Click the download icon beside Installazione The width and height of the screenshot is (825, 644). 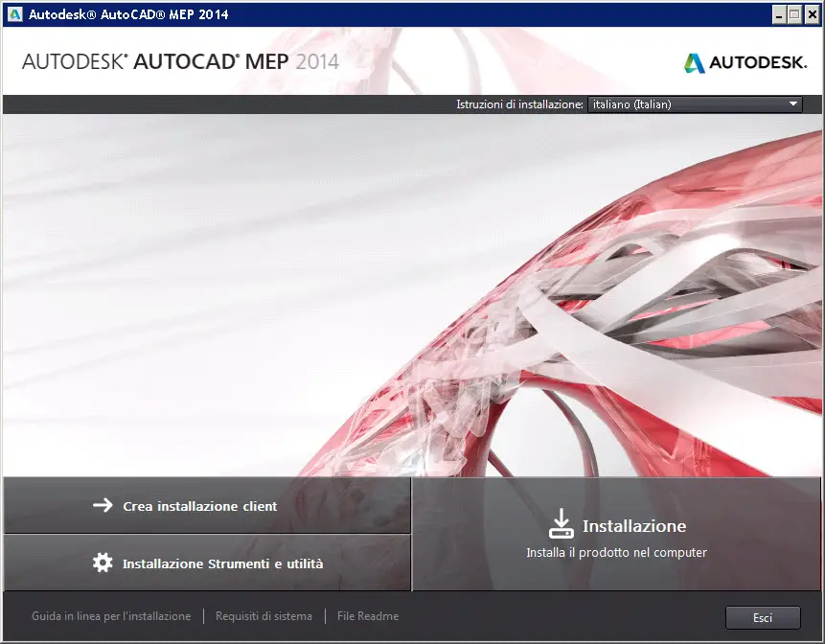coord(561,523)
